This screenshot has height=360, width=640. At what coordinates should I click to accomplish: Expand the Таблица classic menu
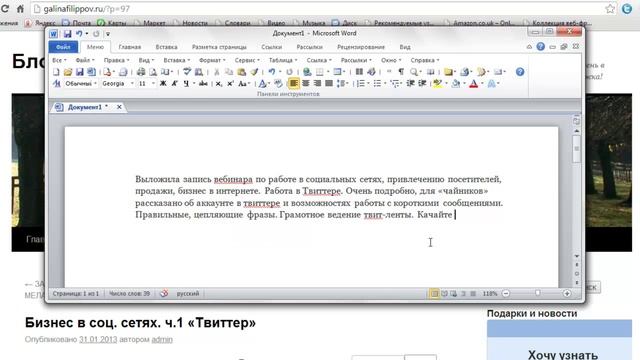coord(282,60)
